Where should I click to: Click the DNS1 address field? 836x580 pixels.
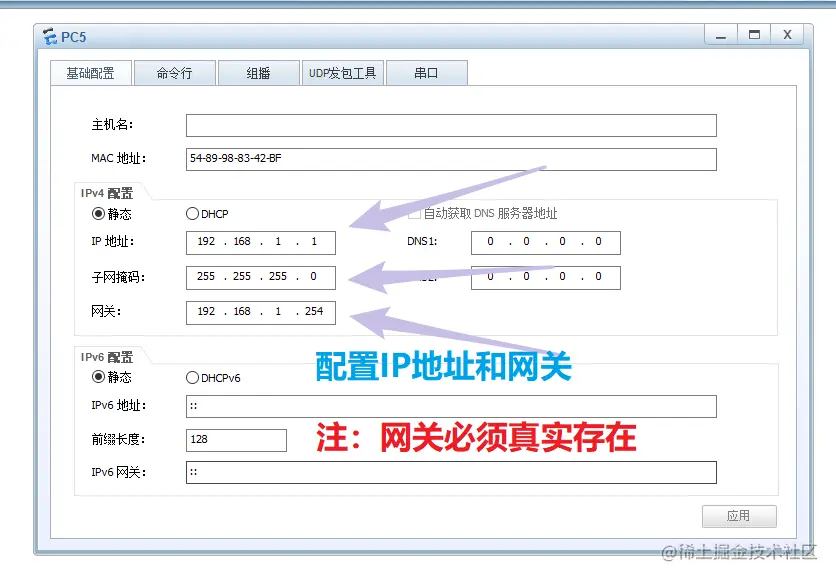click(x=546, y=243)
